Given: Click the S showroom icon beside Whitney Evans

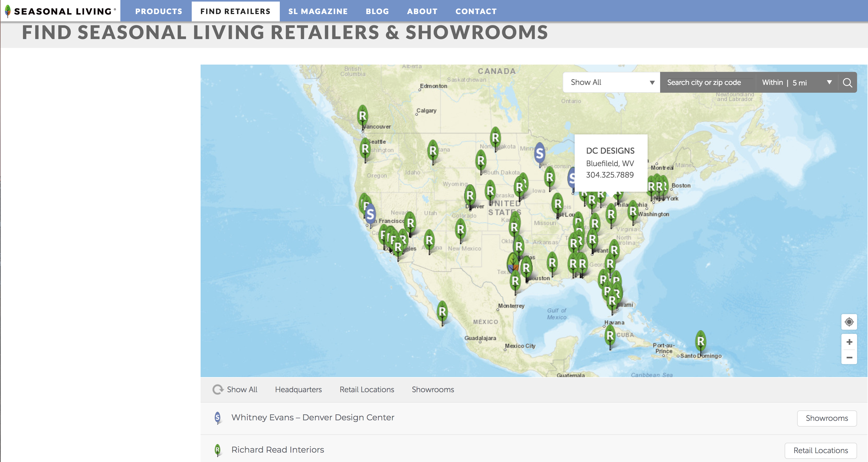Looking at the screenshot, I should pyautogui.click(x=218, y=418).
